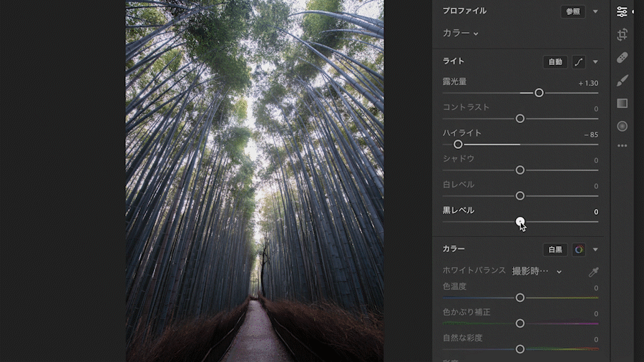The height and width of the screenshot is (362, 644).
Task: Select the Crop and rotate tool
Action: [x=622, y=34]
